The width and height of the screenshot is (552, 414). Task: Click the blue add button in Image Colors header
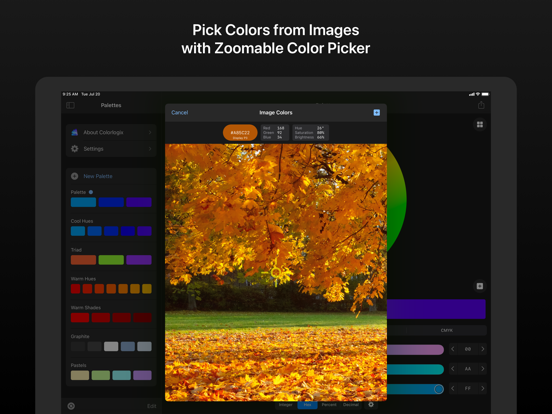point(376,113)
